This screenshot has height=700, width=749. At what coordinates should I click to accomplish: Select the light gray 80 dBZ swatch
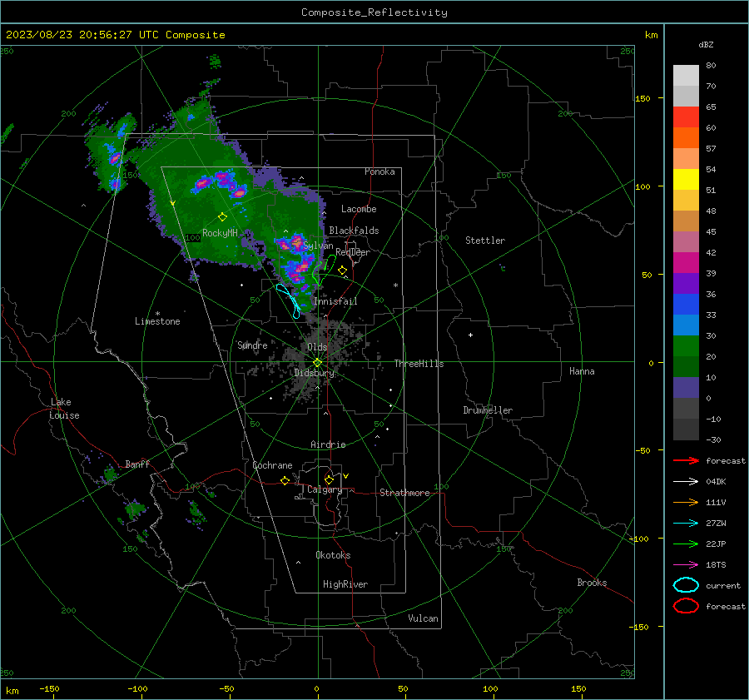point(686,76)
